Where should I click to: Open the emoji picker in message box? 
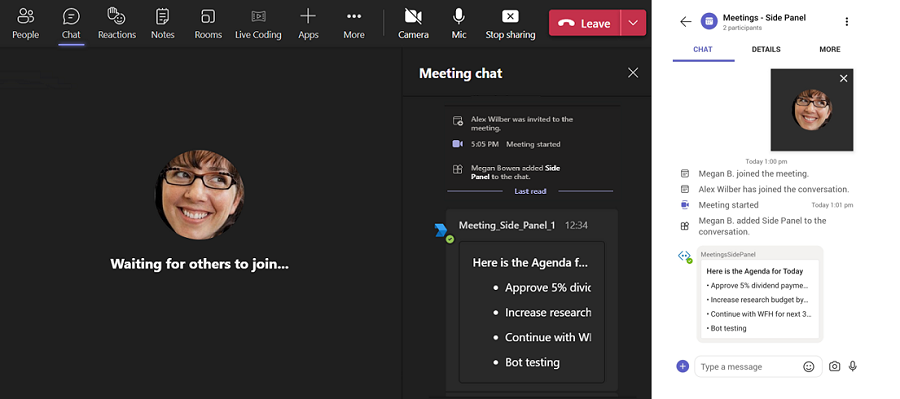[809, 367]
